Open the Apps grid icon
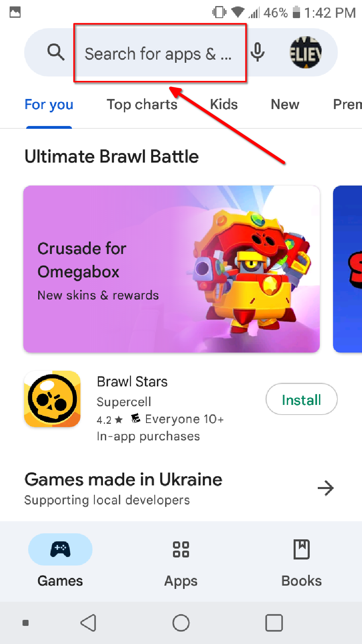The width and height of the screenshot is (362, 644). pyautogui.click(x=181, y=549)
